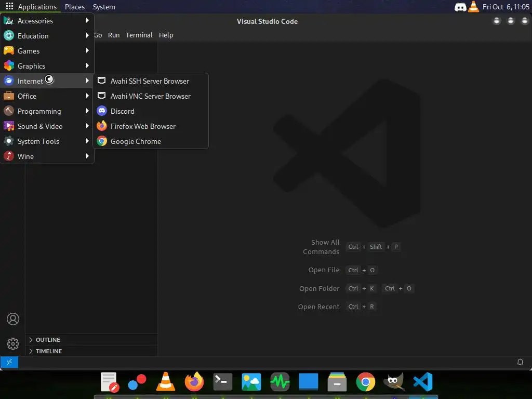Click the Games controller icon
Screen dimensions: 532x399
tap(8, 51)
